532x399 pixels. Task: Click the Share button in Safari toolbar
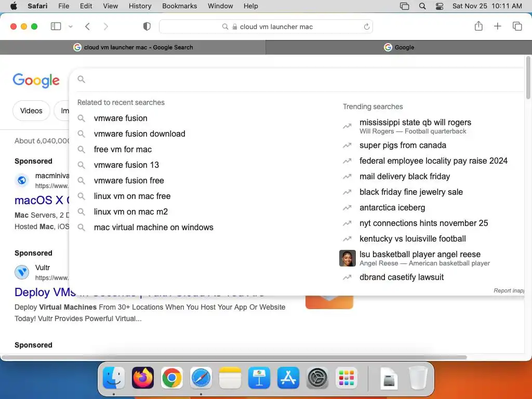[x=478, y=26]
